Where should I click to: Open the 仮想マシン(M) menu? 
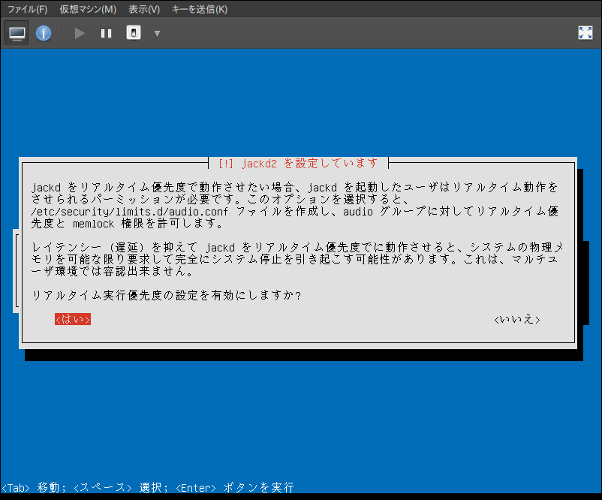pos(88,9)
